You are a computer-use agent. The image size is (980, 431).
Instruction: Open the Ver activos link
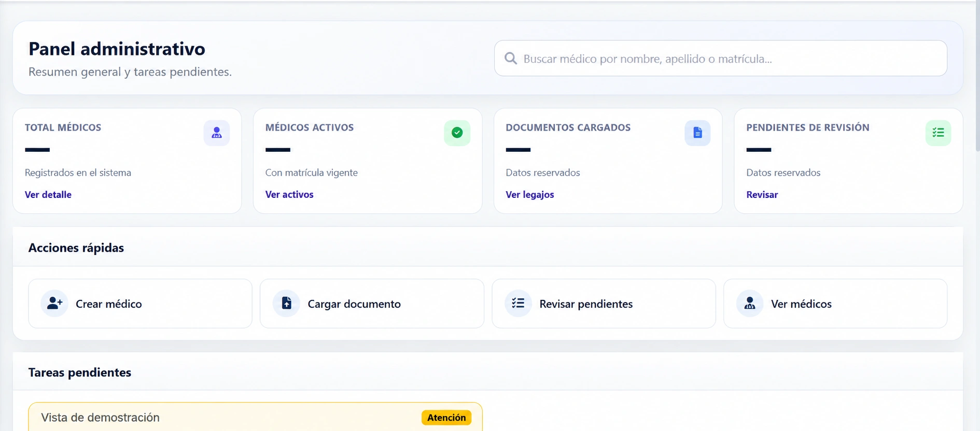tap(289, 195)
